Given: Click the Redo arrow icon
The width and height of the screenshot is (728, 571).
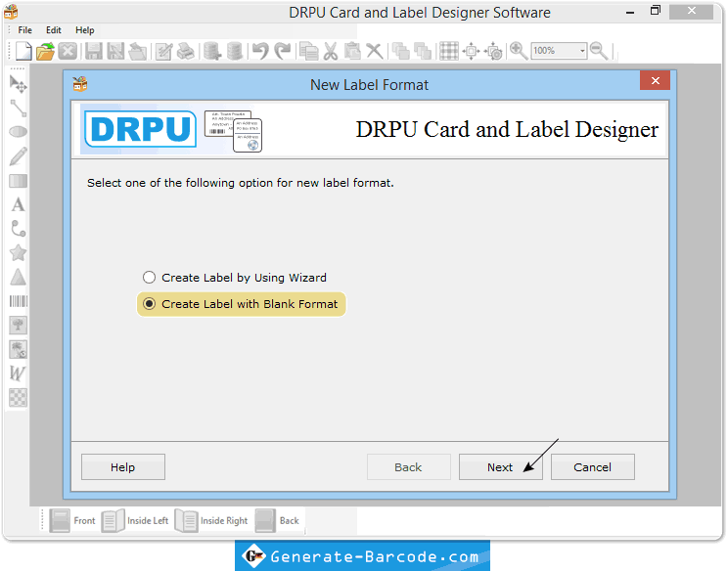Looking at the screenshot, I should pyautogui.click(x=282, y=51).
